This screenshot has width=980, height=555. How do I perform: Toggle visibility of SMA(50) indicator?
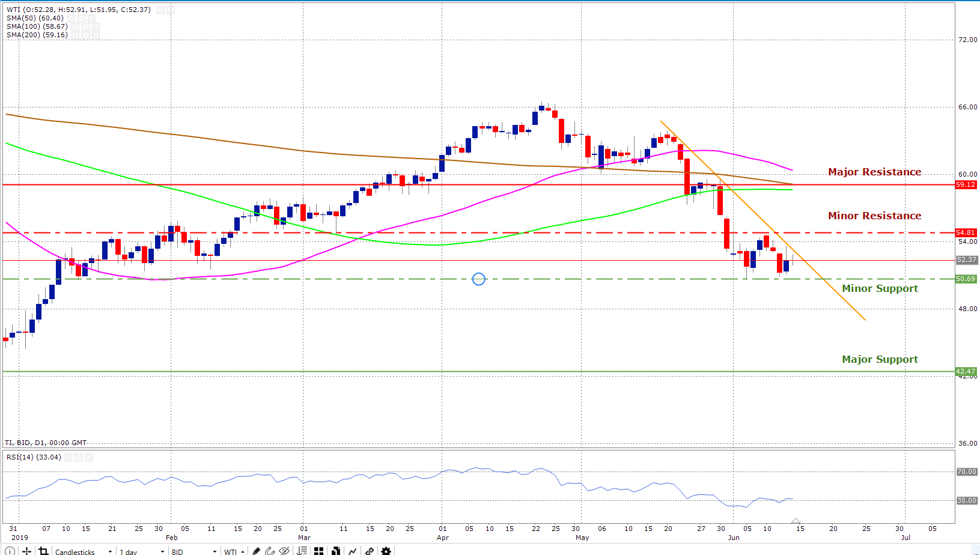70,18
